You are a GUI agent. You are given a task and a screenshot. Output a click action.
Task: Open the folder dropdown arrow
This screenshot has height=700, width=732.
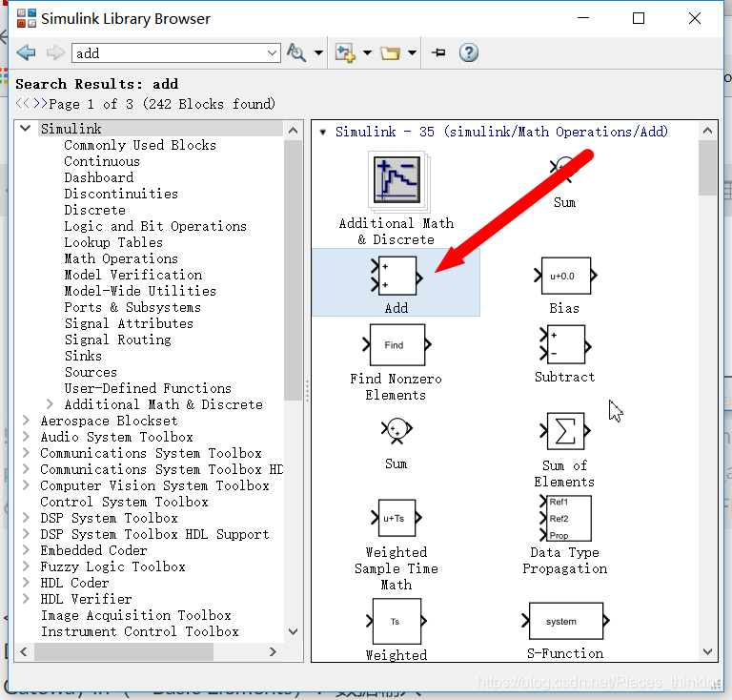[412, 52]
